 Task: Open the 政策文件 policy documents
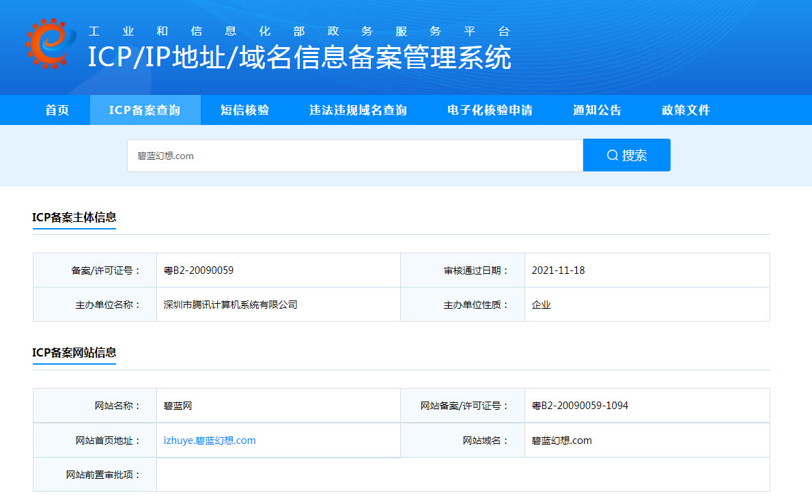(x=686, y=109)
